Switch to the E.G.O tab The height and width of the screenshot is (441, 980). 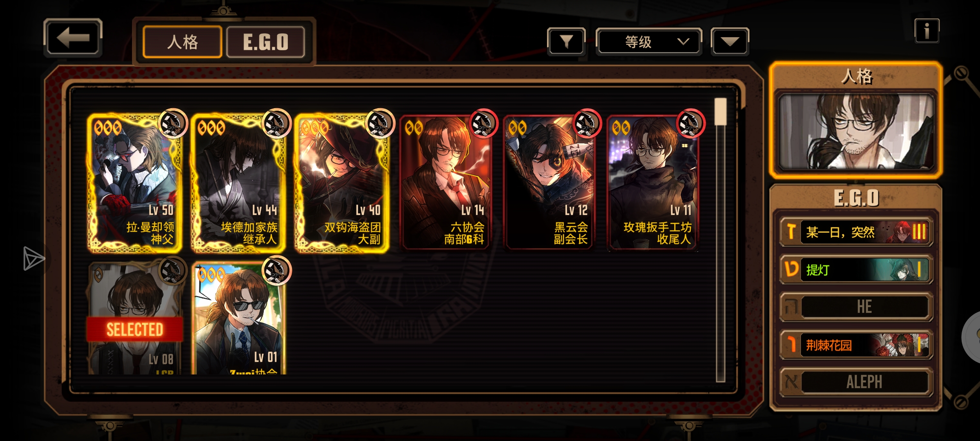tap(265, 42)
